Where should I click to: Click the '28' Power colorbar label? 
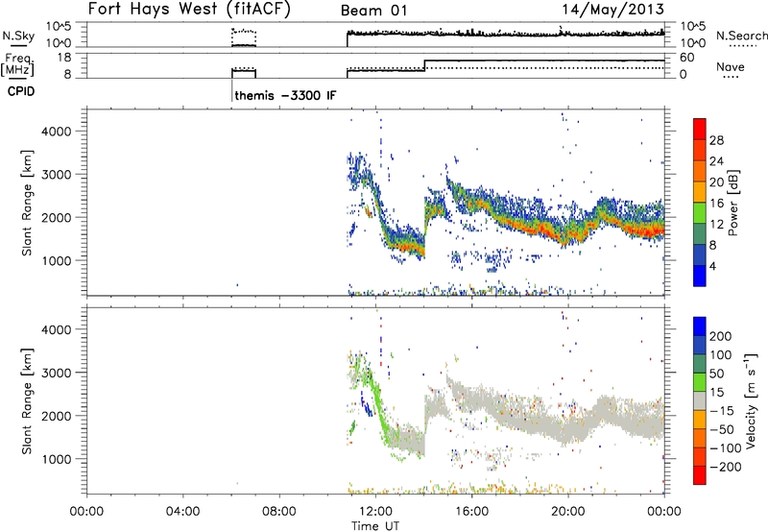[x=716, y=140]
